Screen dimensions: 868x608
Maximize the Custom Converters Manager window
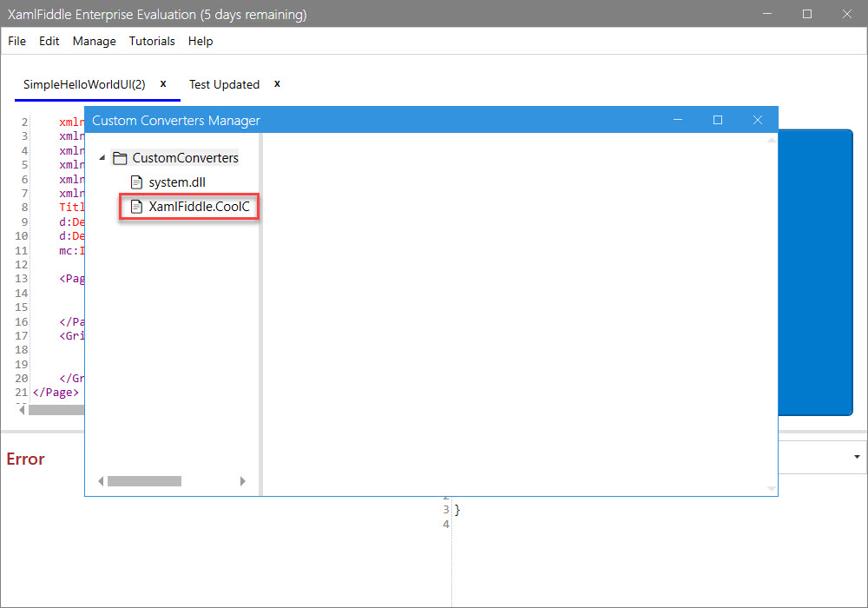click(718, 120)
